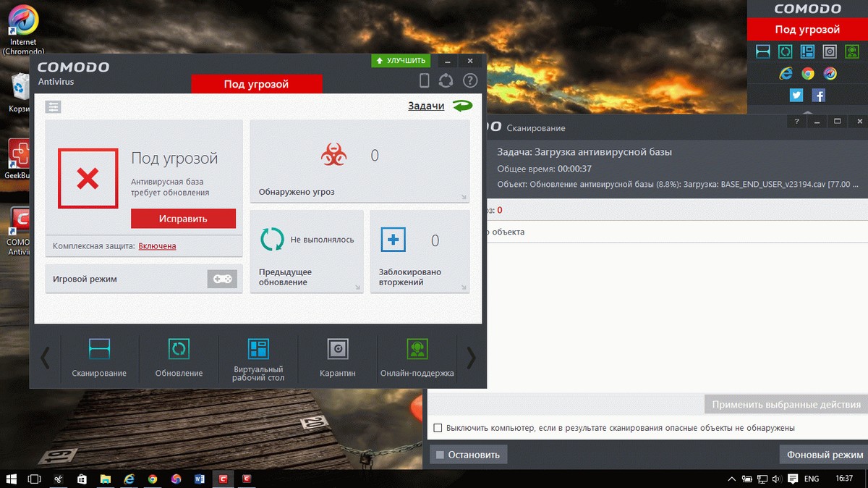The width and height of the screenshot is (868, 488).
Task: Click Остановить in the scan window
Action: (469, 455)
